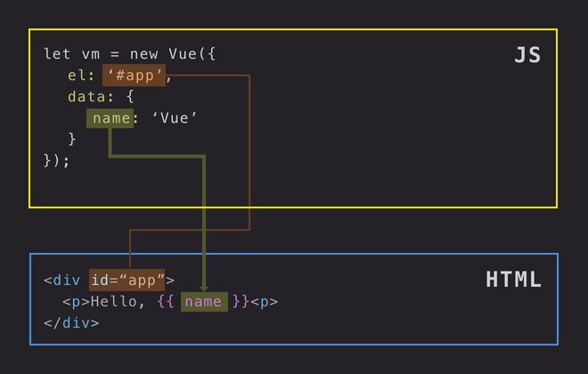Click the closing '</div>' tag

(71, 323)
